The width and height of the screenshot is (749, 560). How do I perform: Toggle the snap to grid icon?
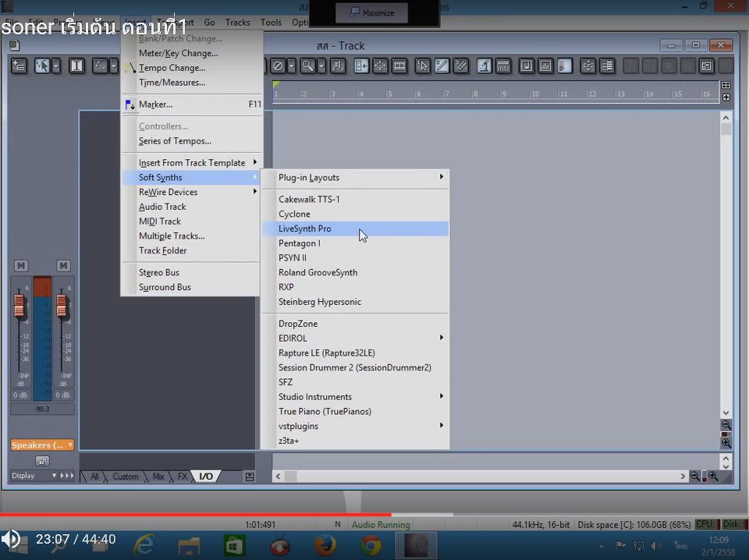(x=361, y=66)
